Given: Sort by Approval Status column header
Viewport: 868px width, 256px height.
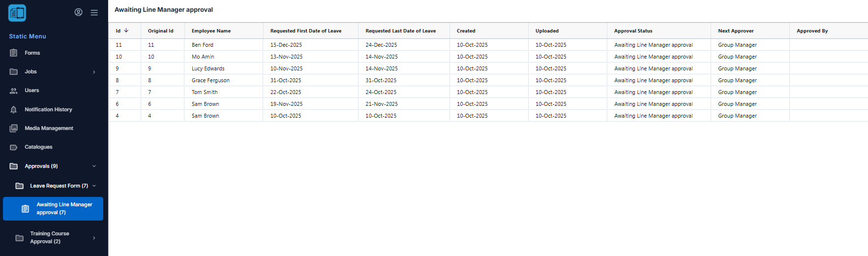Looking at the screenshot, I should (633, 31).
